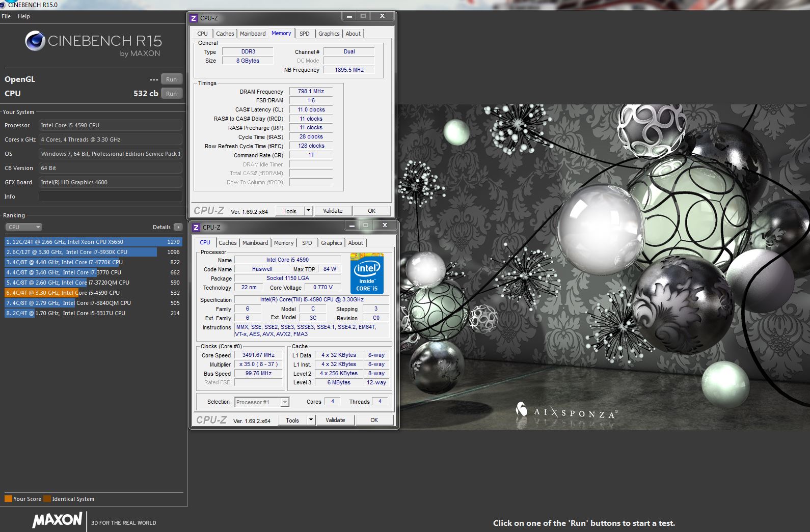Click the empty Info input field

coord(111,197)
